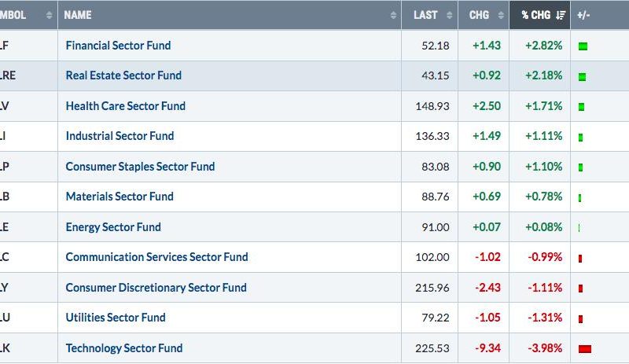Sort by the SYMBOL column arrows
This screenshot has width=629, height=364.
[x=49, y=15]
